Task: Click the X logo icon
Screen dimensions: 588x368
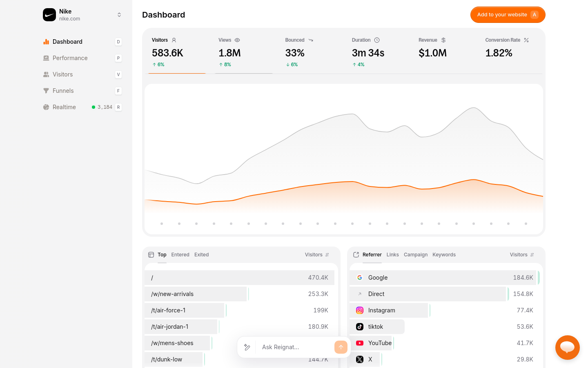Action: 360,359
